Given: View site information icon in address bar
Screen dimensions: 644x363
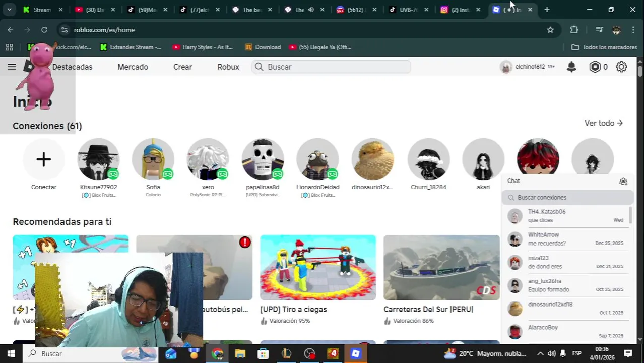Looking at the screenshot, I should click(x=65, y=30).
